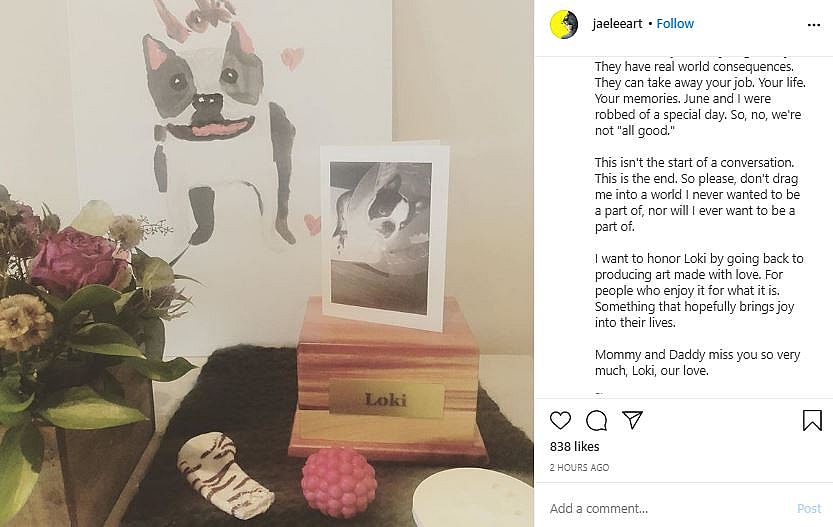This screenshot has width=833, height=527.
Task: Click the framed black-and-white dog card
Action: (x=385, y=235)
